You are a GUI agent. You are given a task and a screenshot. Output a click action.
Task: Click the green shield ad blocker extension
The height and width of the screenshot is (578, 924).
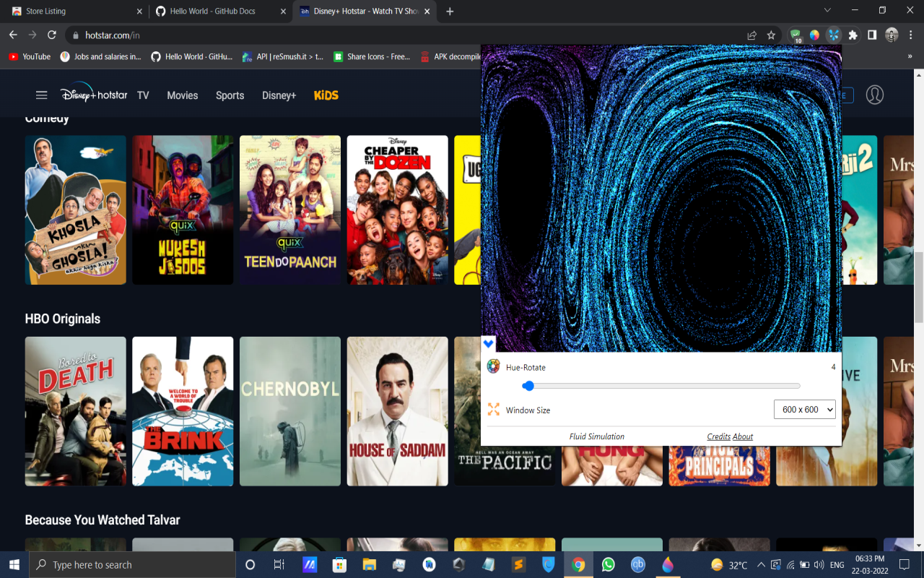pyautogui.click(x=796, y=35)
